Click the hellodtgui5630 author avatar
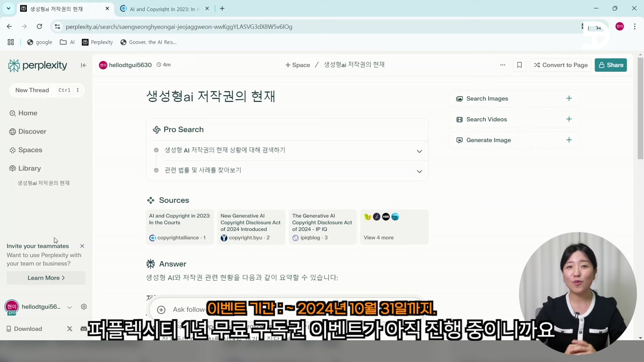The image size is (644, 362). (103, 65)
